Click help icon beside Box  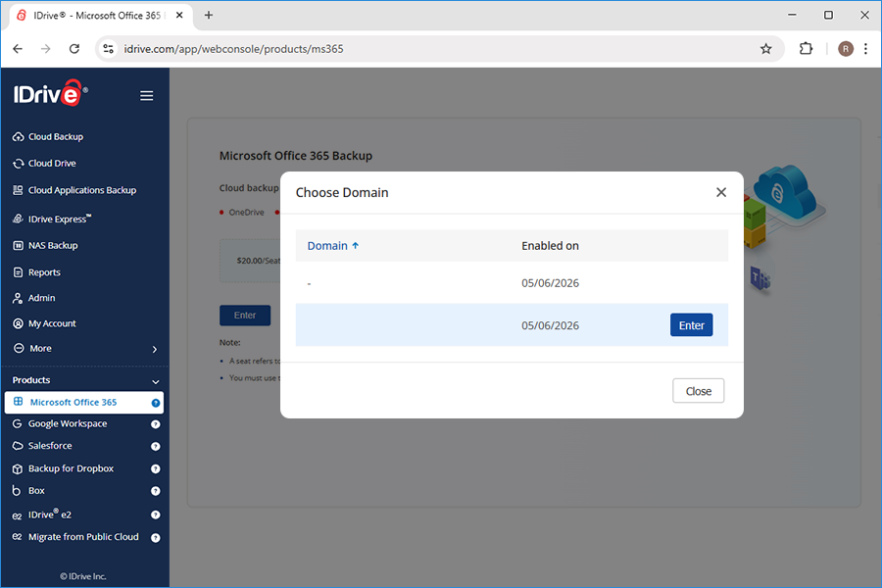point(156,491)
